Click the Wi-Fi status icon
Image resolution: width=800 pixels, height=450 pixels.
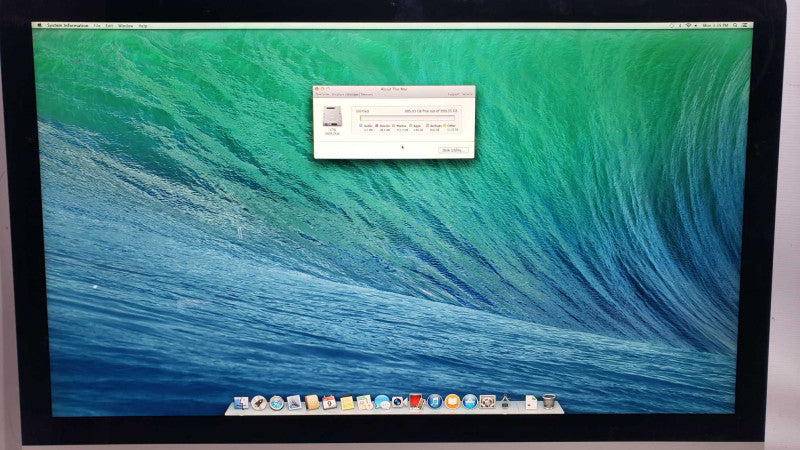(x=688, y=26)
